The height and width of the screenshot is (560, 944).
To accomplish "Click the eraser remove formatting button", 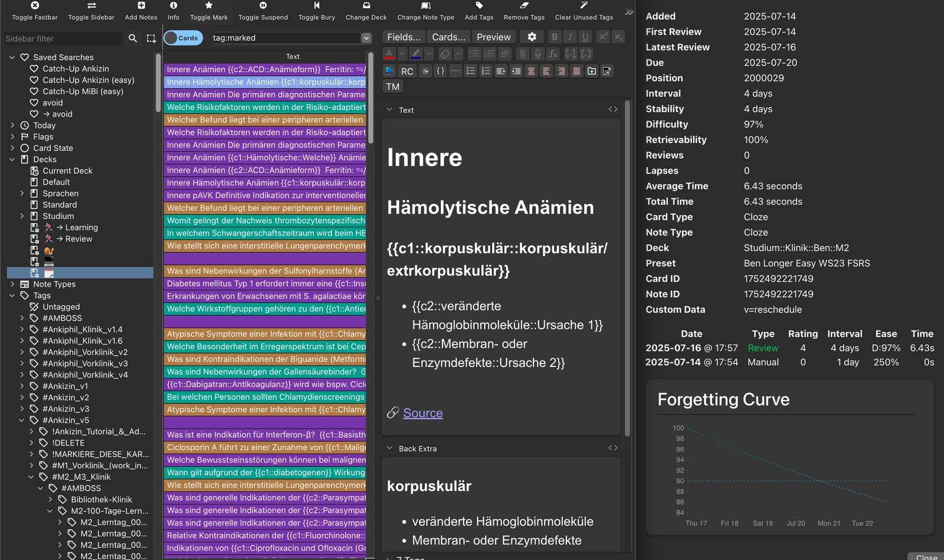I will (x=444, y=54).
